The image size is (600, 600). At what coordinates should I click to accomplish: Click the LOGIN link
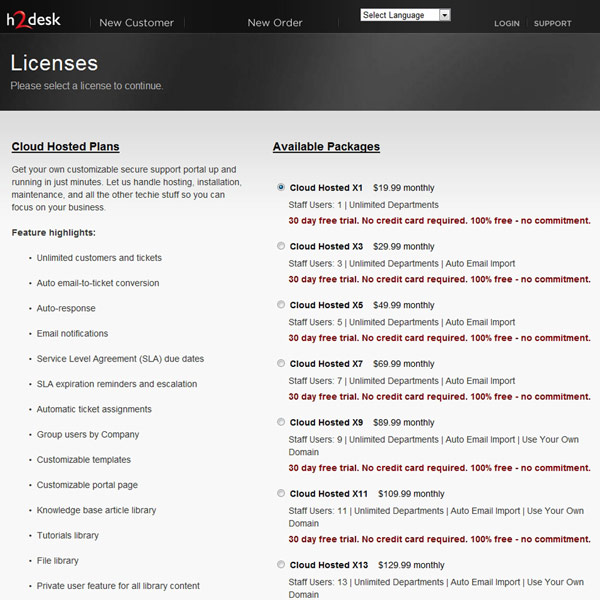(x=507, y=23)
